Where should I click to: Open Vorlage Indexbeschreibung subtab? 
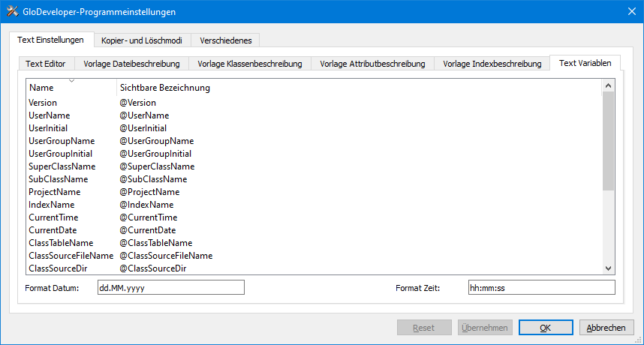pos(492,64)
